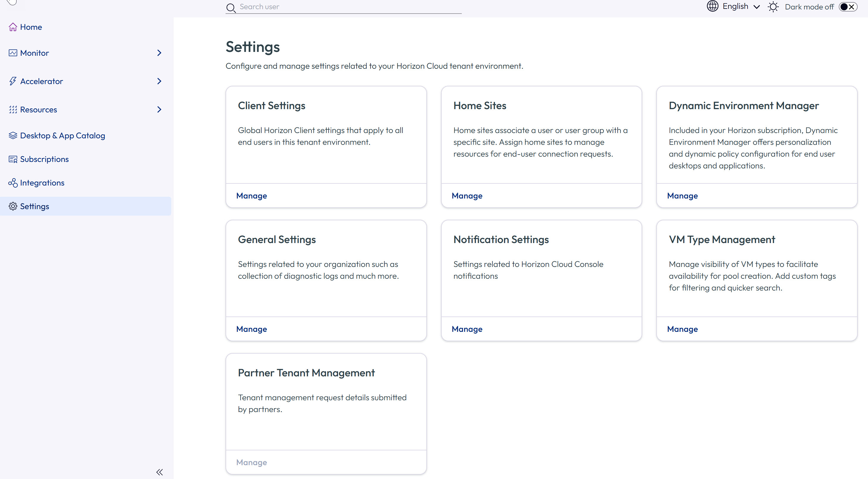
Task: Click Manage under Client Settings
Action: point(251,196)
